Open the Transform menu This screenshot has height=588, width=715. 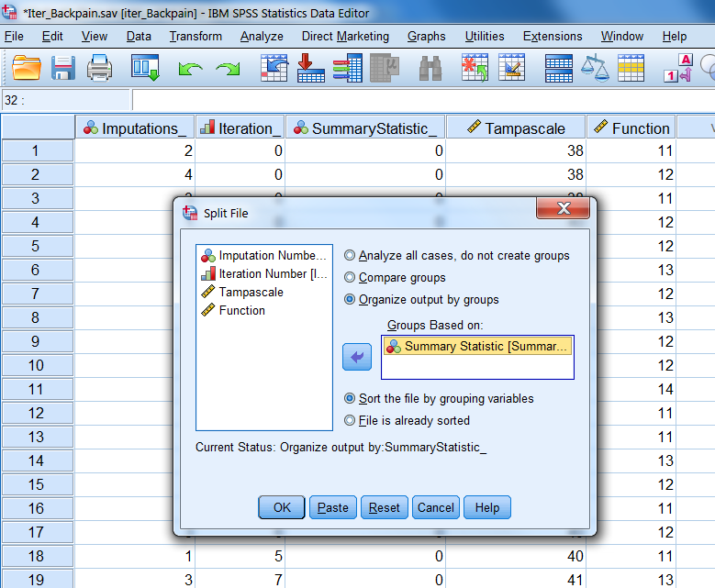pyautogui.click(x=196, y=37)
